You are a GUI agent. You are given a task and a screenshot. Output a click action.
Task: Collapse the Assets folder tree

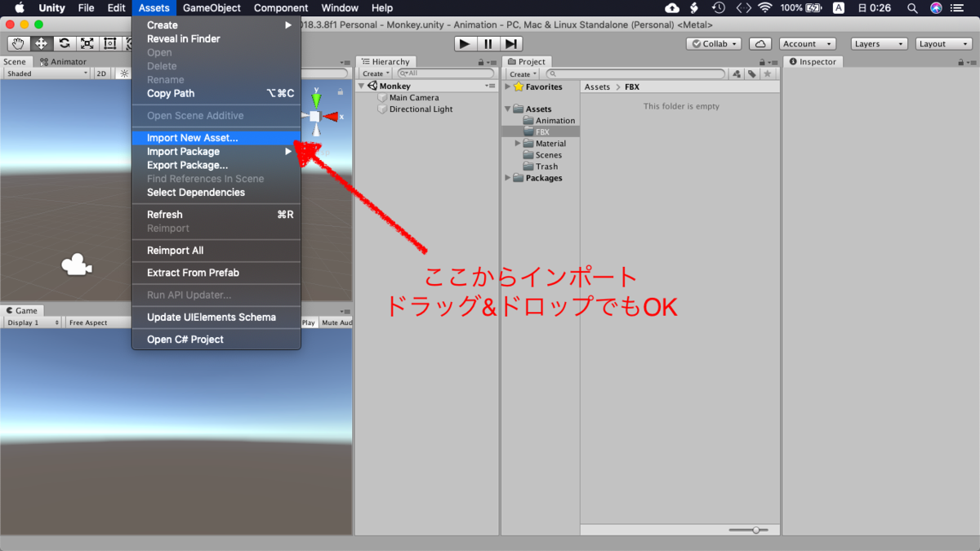(508, 109)
